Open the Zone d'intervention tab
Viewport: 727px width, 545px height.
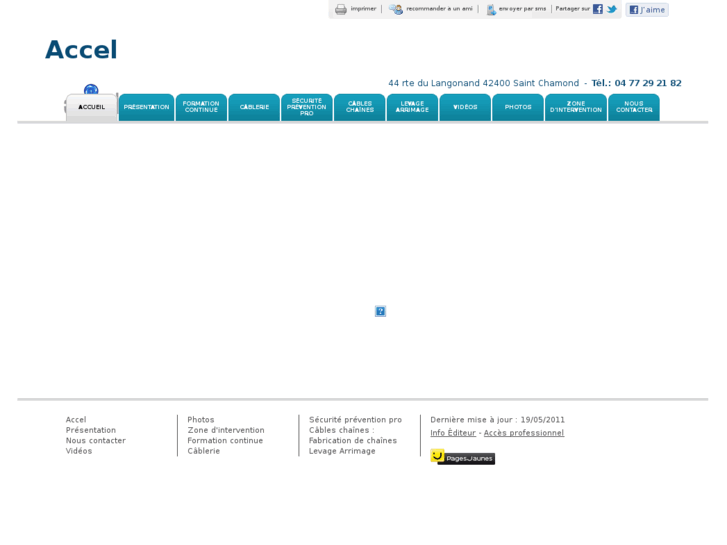pyautogui.click(x=576, y=107)
